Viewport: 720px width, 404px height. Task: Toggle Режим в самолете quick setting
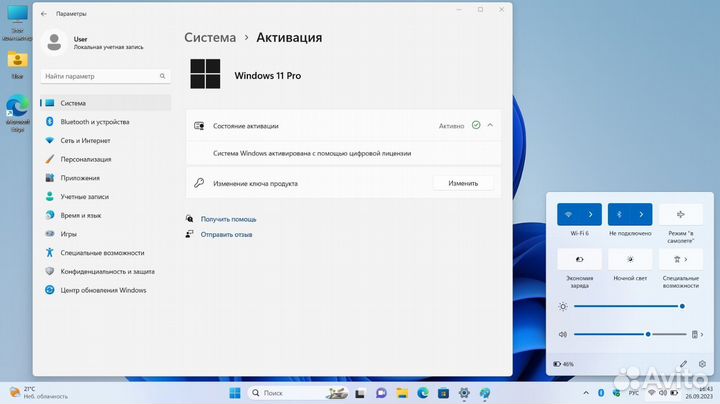[x=681, y=214]
